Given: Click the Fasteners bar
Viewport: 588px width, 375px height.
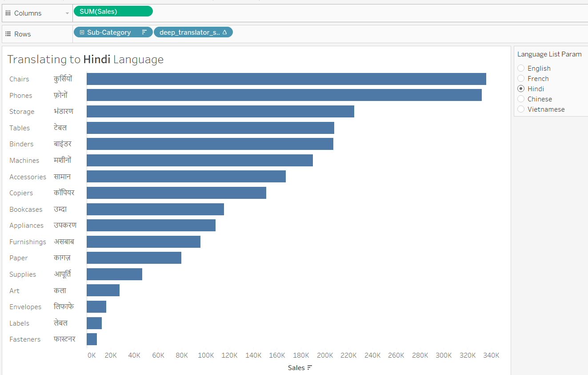Looking at the screenshot, I should tap(92, 339).
